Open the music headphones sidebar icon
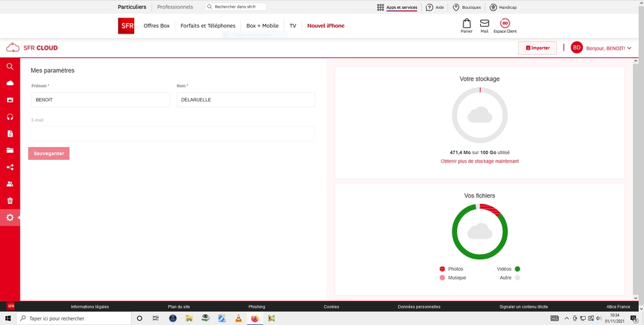The width and height of the screenshot is (644, 325). 10,117
